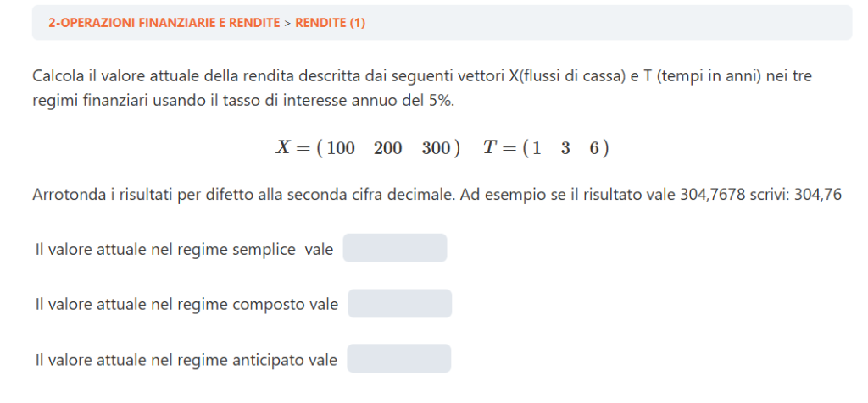Click the Rendite (1) breadcrumb link
Image resolution: width=868 pixels, height=403 pixels.
[330, 23]
